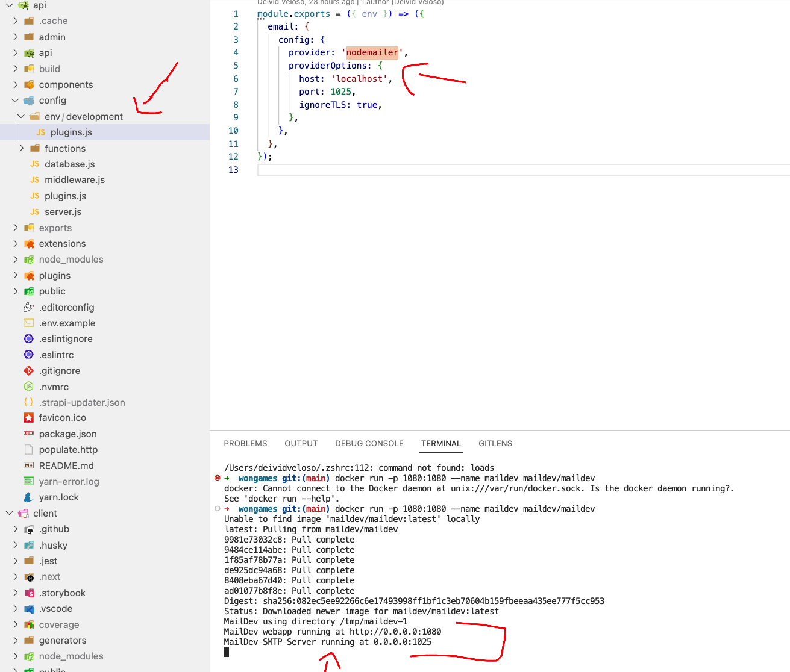Click the Storybook icon beside .storybook
Image resolution: width=790 pixels, height=672 pixels.
28,593
